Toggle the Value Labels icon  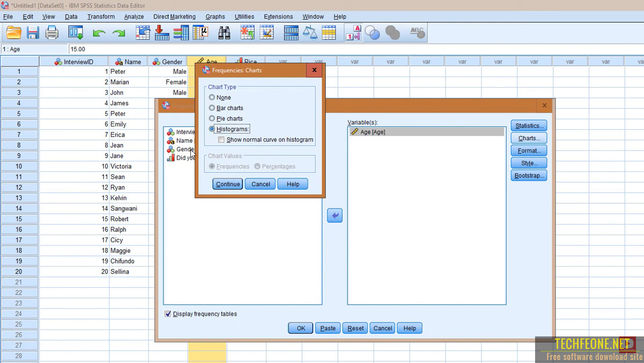click(353, 33)
